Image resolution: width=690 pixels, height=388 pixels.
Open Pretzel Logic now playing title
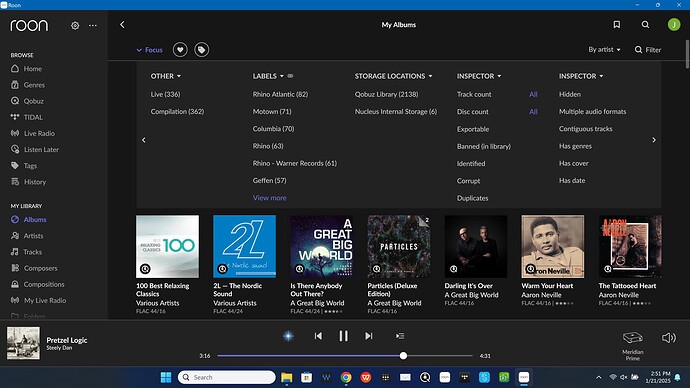(67, 340)
